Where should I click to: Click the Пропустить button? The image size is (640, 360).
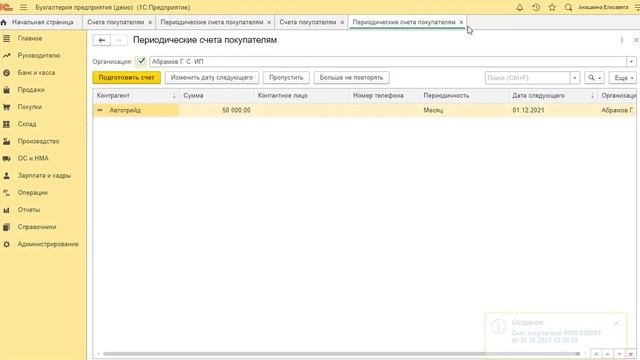tap(286, 78)
